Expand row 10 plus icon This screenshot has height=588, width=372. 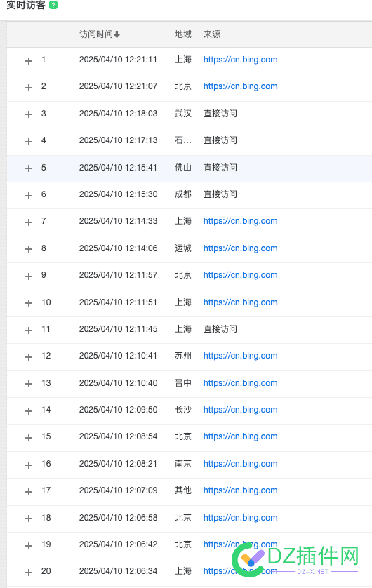[29, 303]
